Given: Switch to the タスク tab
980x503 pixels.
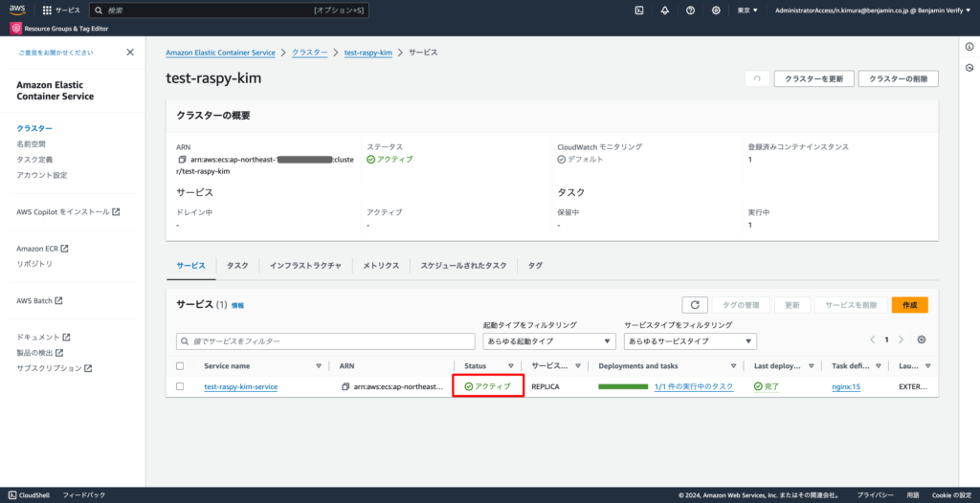Looking at the screenshot, I should coord(237,266).
